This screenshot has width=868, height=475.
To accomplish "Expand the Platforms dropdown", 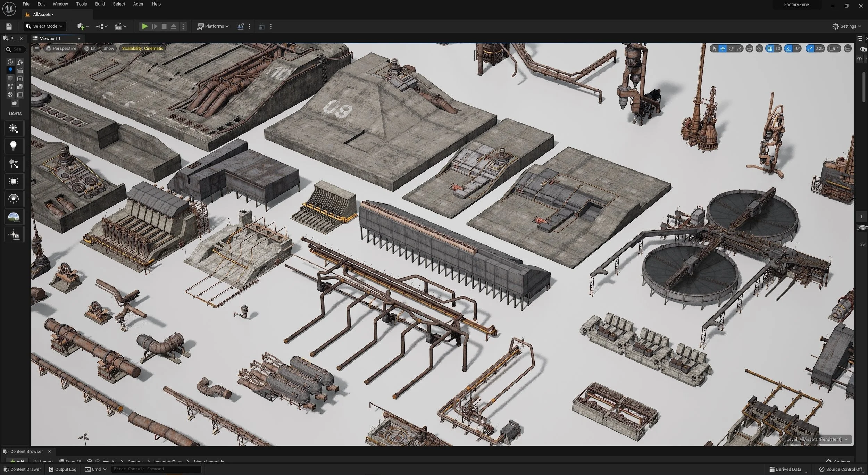I will (x=213, y=26).
